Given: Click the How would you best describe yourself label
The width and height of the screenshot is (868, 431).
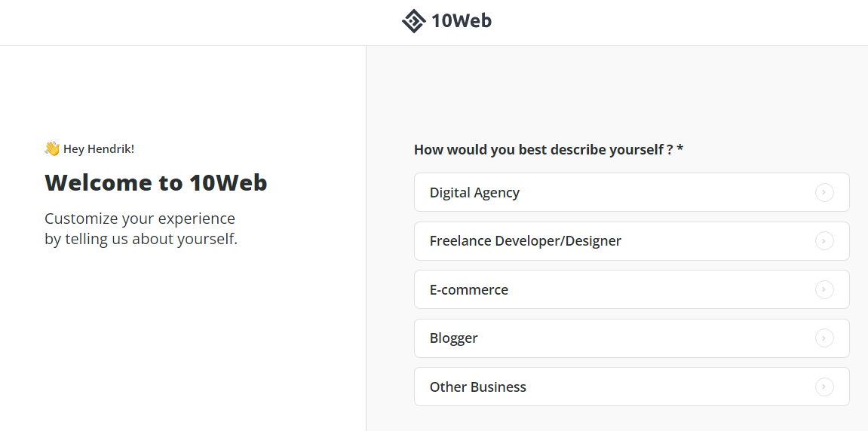Looking at the screenshot, I should coord(544,149).
